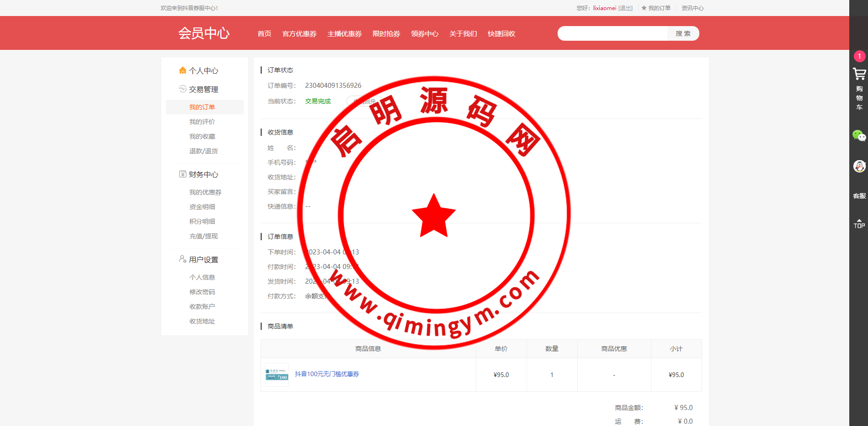Click the 抖音100元无门槛优惠券 product link
The height and width of the screenshot is (426, 868).
(x=327, y=374)
